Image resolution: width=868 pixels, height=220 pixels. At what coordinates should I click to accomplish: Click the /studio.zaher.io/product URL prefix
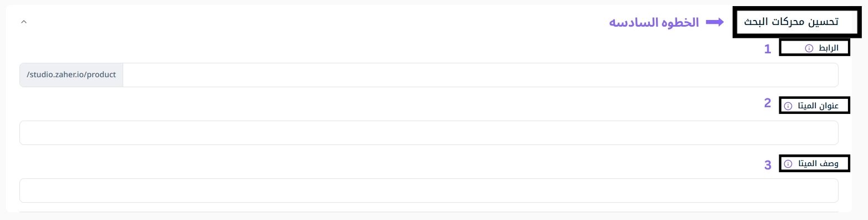pos(71,75)
